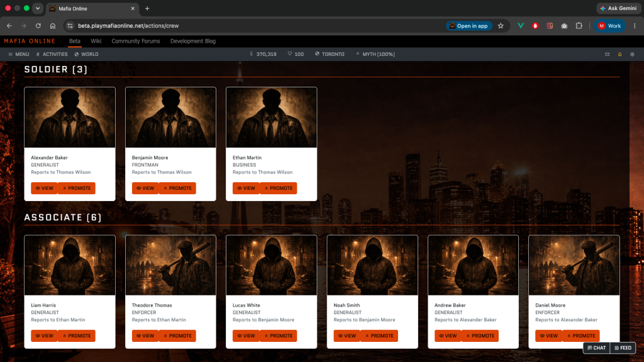
Task: Reload the page
Action: [38, 26]
